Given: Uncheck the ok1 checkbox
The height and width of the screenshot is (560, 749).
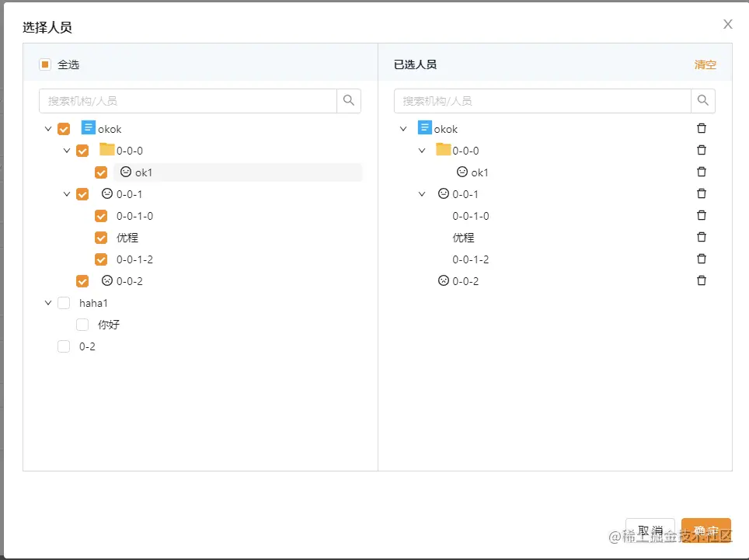Looking at the screenshot, I should (101, 172).
